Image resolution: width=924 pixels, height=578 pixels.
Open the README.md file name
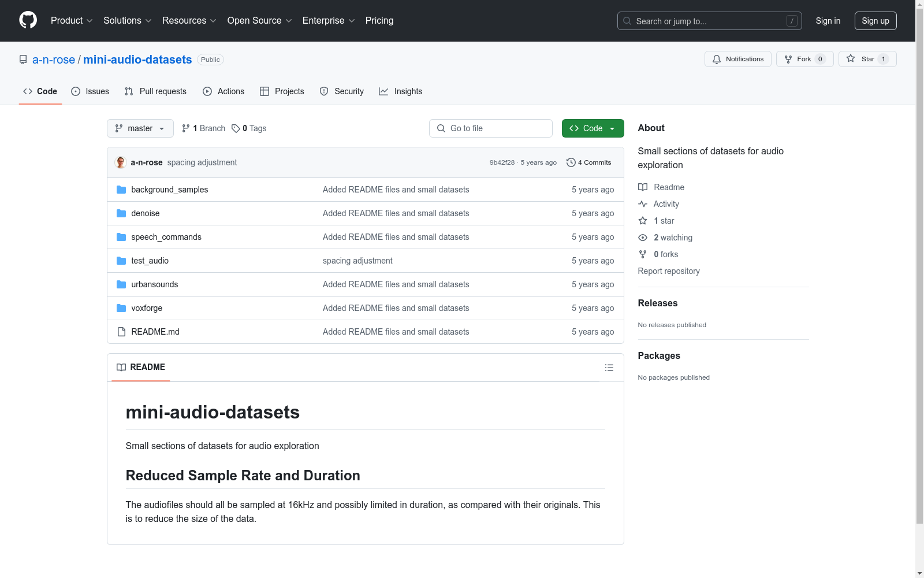tap(155, 332)
